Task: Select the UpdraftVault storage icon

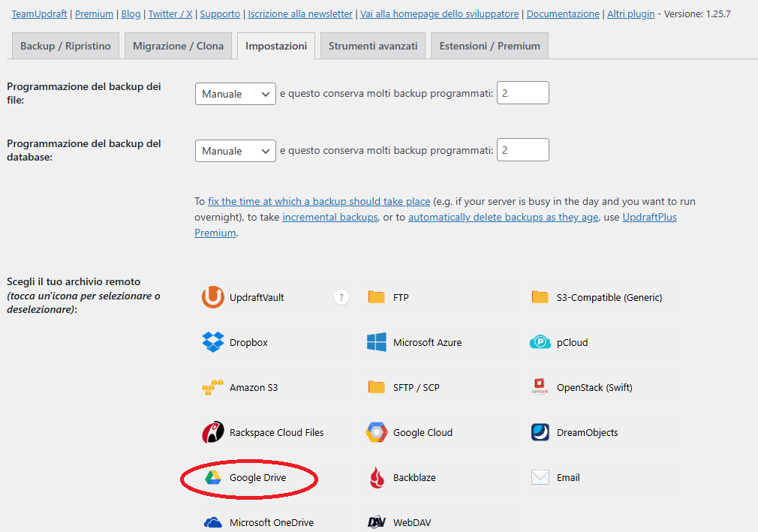Action: (212, 297)
